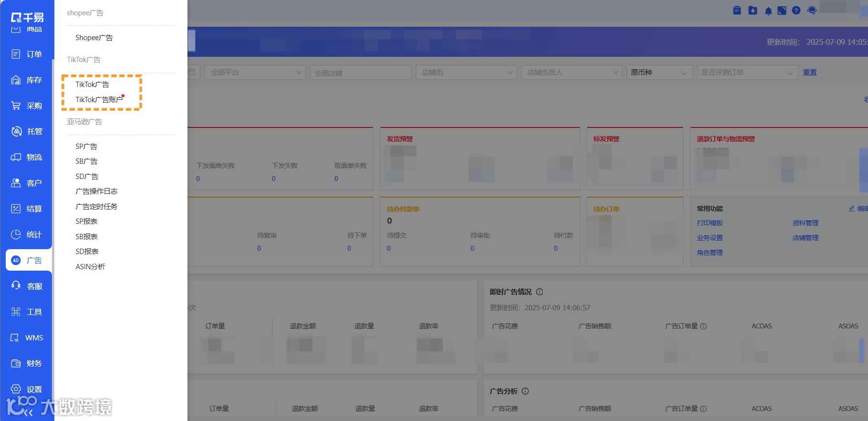Click the 工具 tools icon in sidebar
This screenshot has width=868, height=421.
[x=16, y=312]
